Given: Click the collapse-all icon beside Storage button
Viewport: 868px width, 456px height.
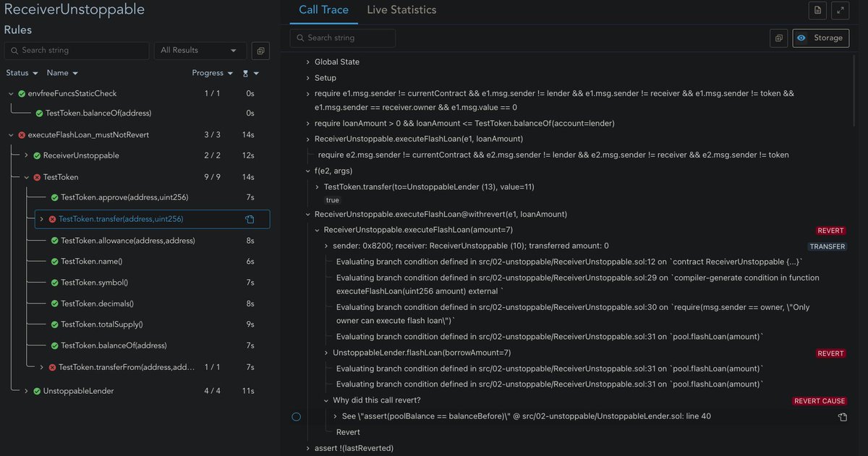Looking at the screenshot, I should (x=779, y=38).
